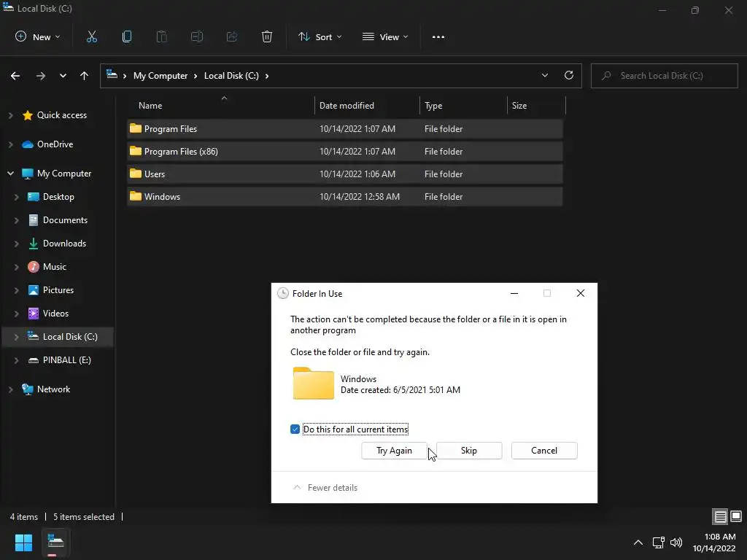Viewport: 747px width, 560px height.
Task: Open the New dropdown menu
Action: [x=38, y=36]
